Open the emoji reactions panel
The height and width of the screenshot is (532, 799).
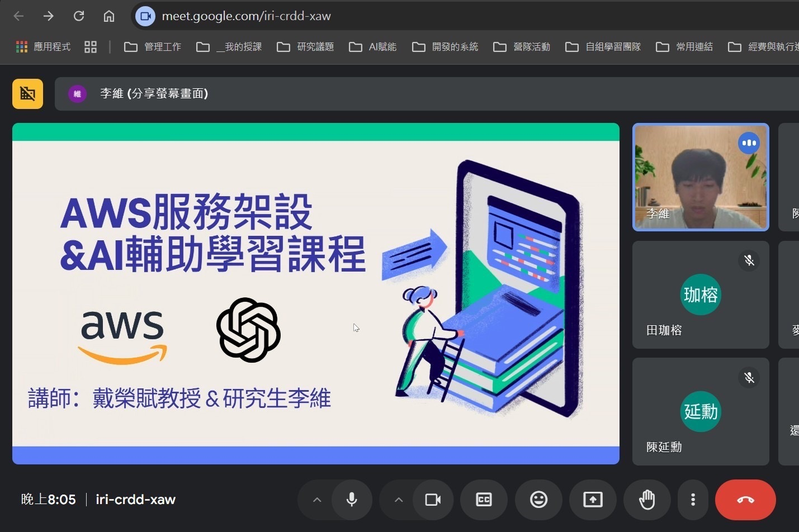point(538,500)
